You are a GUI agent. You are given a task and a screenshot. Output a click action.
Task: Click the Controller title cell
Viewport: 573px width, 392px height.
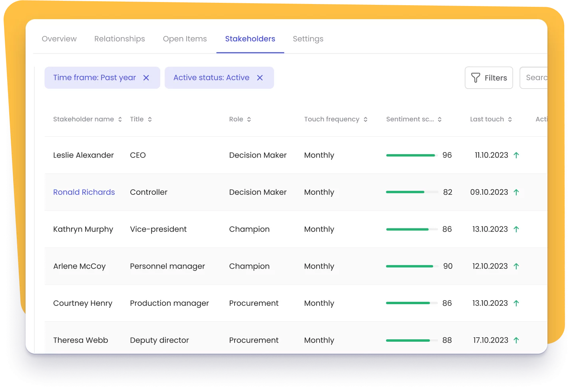(x=149, y=192)
